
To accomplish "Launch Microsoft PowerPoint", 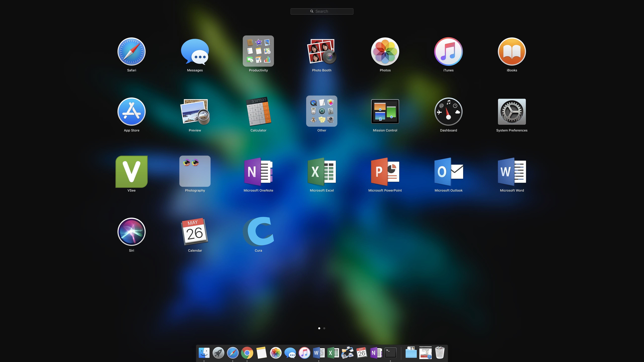I will click(385, 171).
